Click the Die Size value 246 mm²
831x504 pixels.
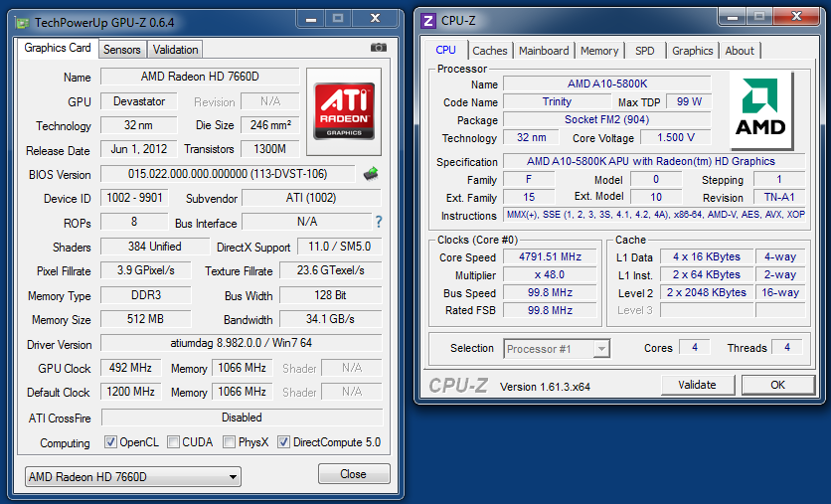[270, 125]
